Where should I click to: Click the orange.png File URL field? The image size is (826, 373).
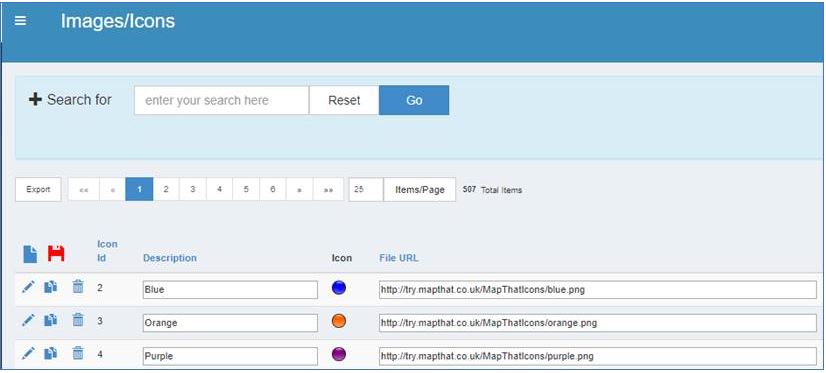click(598, 323)
